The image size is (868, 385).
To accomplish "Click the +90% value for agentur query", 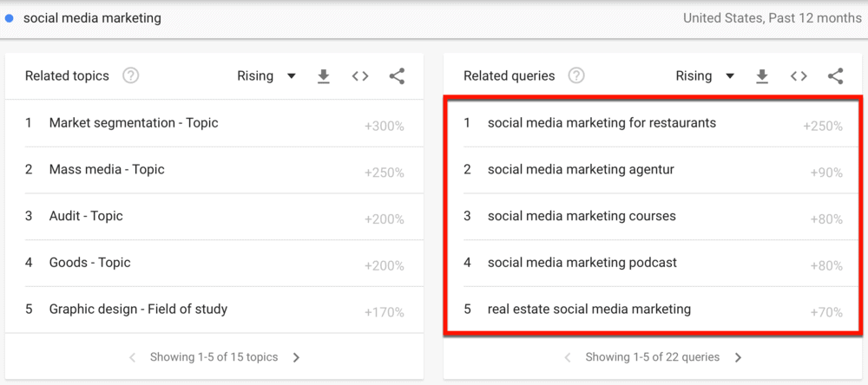I will click(x=826, y=173).
